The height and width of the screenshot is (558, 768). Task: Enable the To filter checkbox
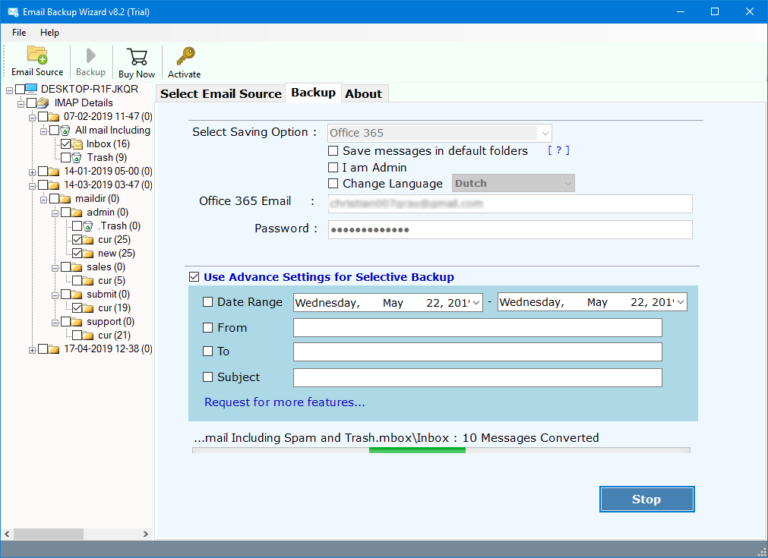[208, 351]
